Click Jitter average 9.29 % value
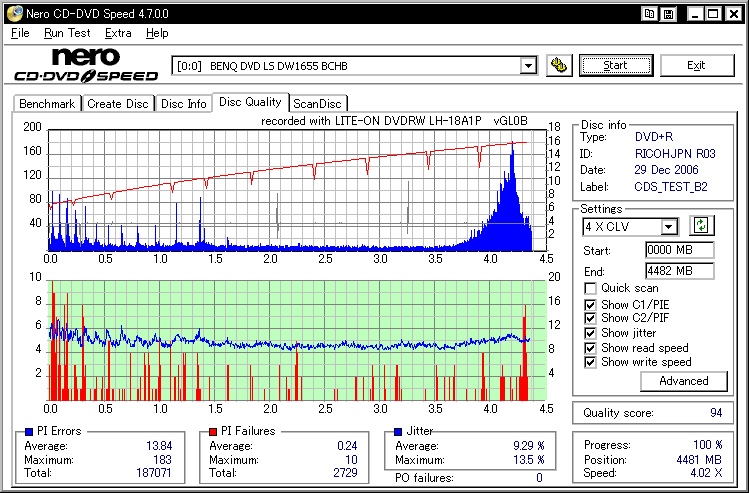This screenshot has width=749, height=493. (528, 446)
